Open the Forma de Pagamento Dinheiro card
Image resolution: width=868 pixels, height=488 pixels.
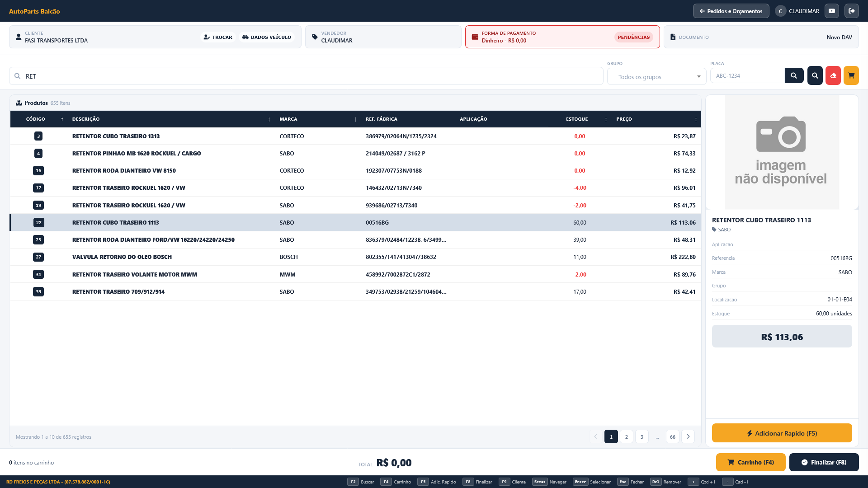click(x=562, y=37)
